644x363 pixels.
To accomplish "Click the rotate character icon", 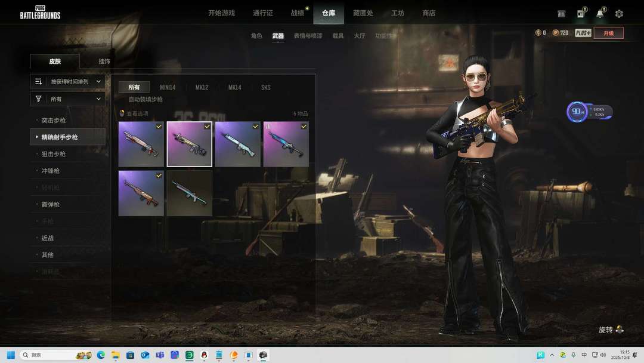I will (x=620, y=330).
